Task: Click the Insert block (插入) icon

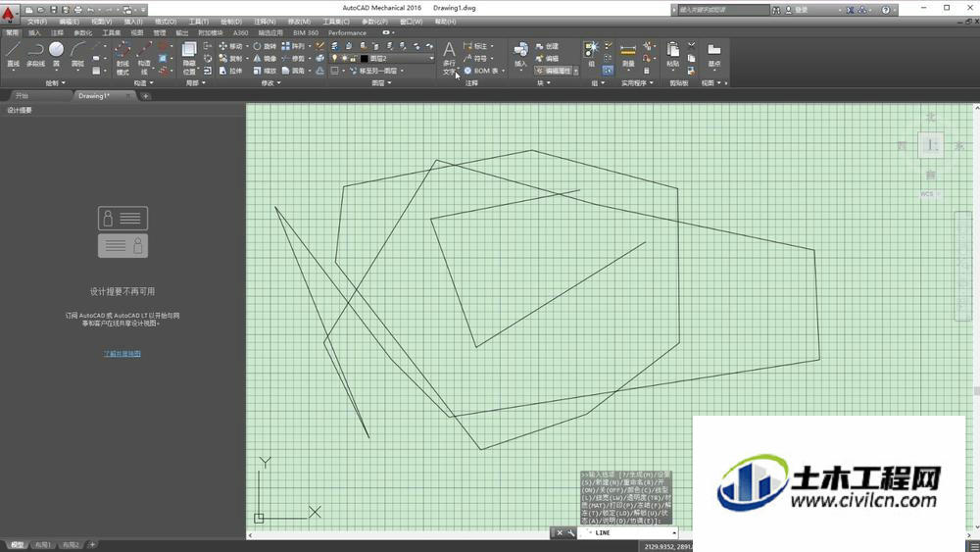Action: 520,54
